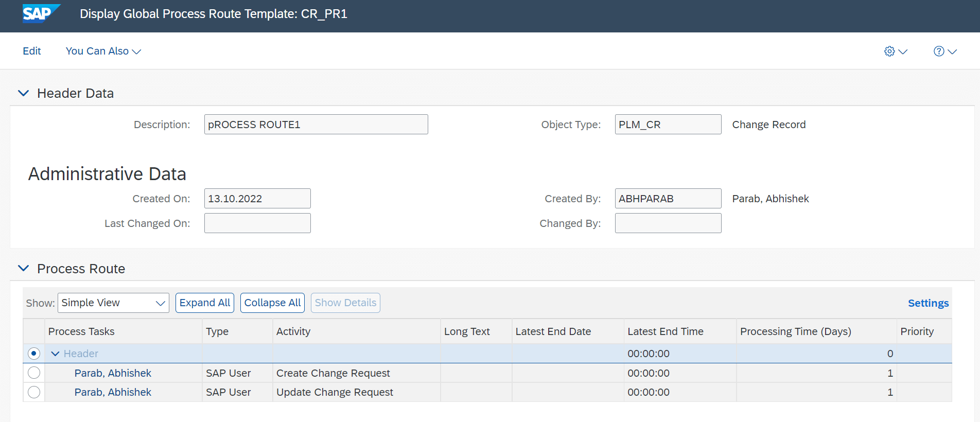
Task: Click the Expand All button
Action: 205,303
